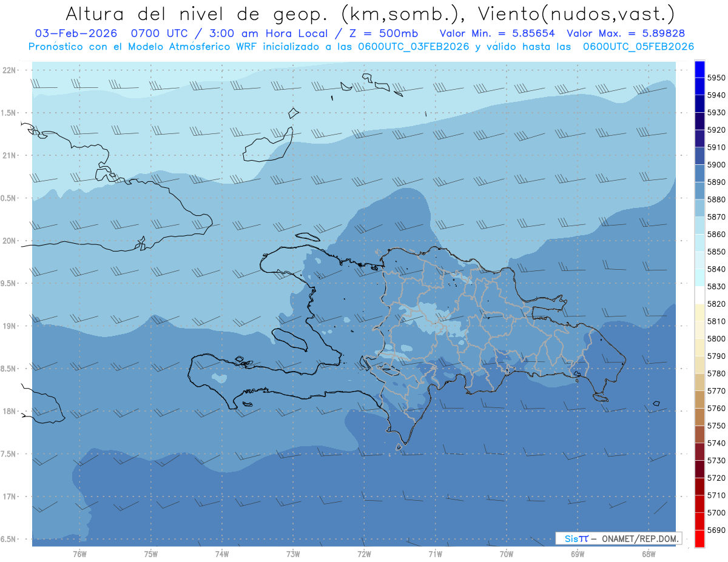Click the 17N latitude axis label
Viewport: 728px width, 562px height.
[x=9, y=497]
